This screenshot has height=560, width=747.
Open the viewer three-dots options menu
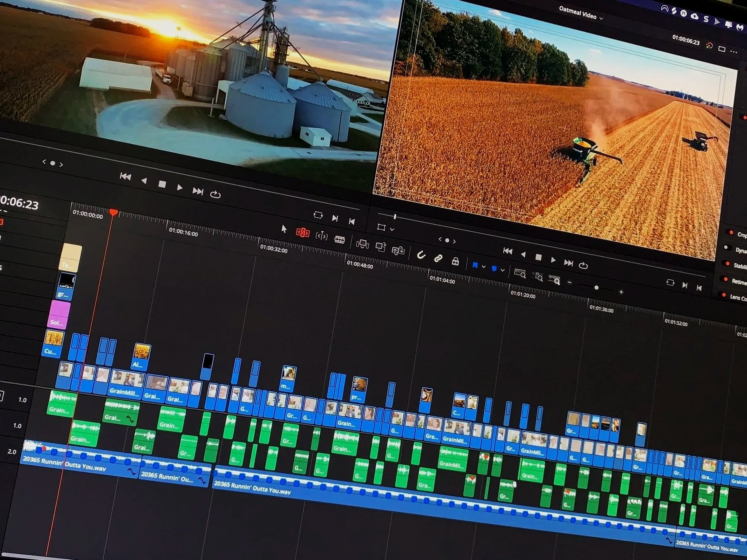pos(734,51)
